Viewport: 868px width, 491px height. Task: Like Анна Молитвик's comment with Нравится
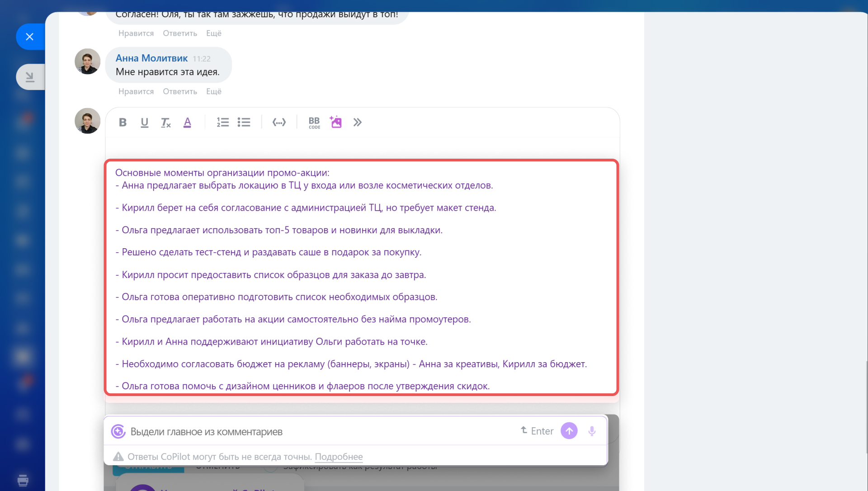coord(136,91)
